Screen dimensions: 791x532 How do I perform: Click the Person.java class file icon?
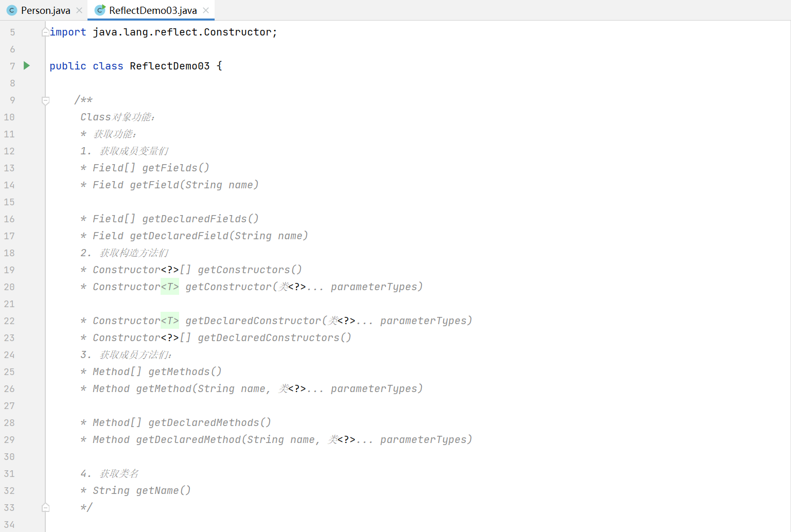tap(12, 10)
